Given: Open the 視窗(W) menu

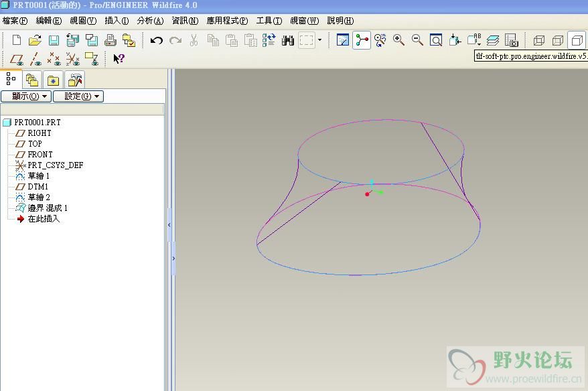Looking at the screenshot, I should tap(305, 21).
